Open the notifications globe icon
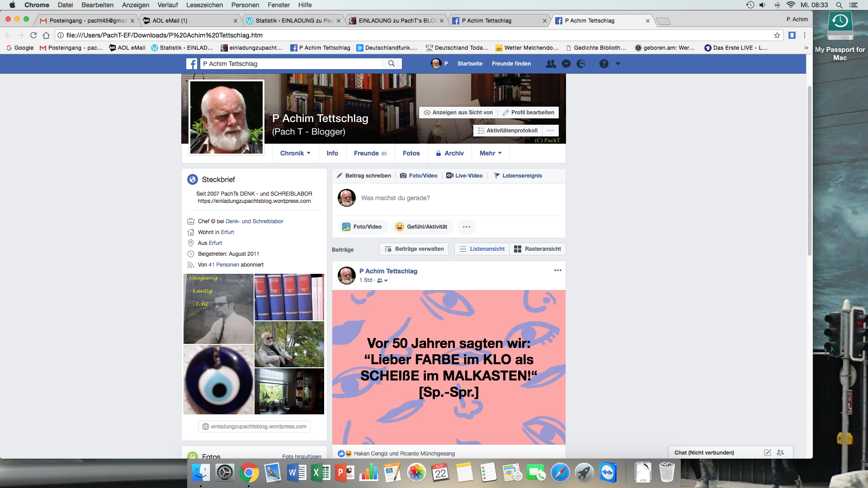868x488 pixels. coord(581,64)
